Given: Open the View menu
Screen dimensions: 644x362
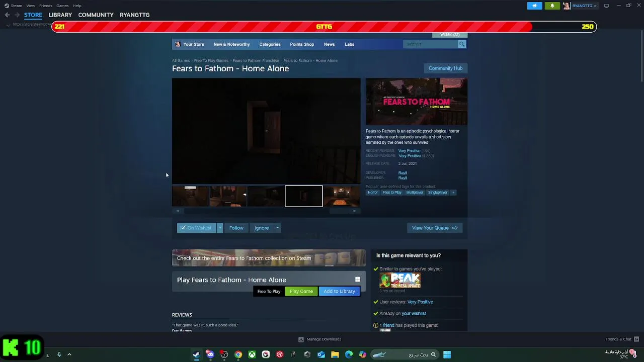Looking at the screenshot, I should coord(31,6).
